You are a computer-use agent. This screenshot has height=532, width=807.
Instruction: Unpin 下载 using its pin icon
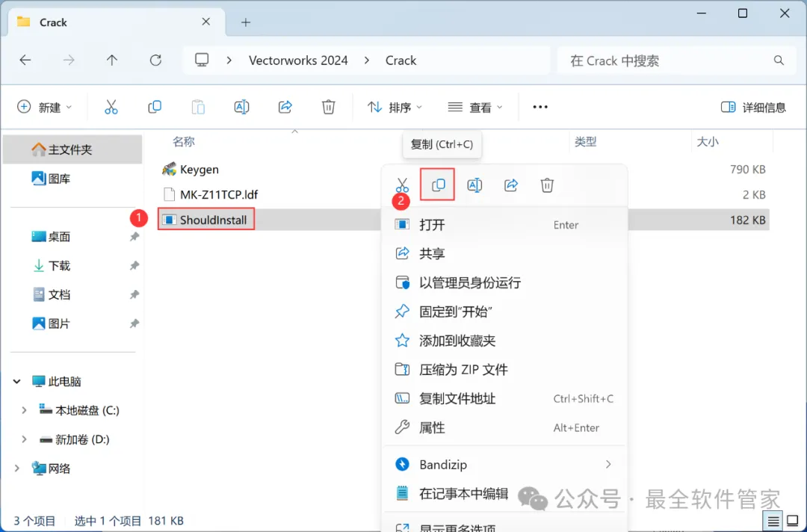134,265
